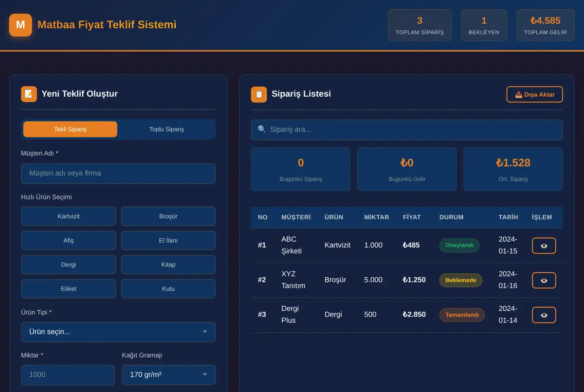This screenshot has height=392, width=584.
Task: Choose El İlanı quick product
Action: [168, 240]
